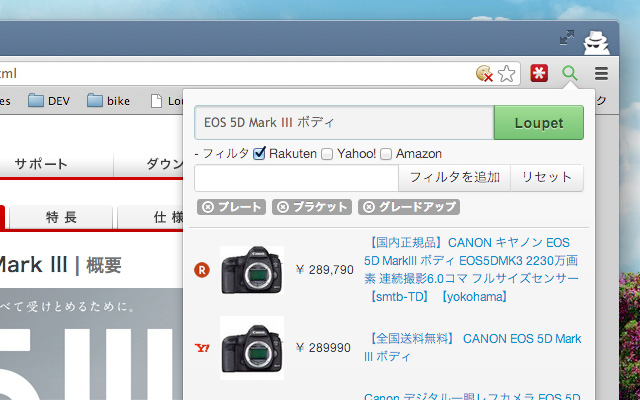
Task: Bookmark this page with the star icon
Action: pos(507,74)
